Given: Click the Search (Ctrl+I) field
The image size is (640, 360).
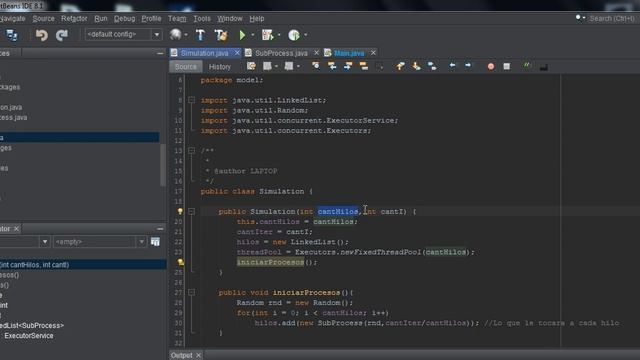Looking at the screenshot, I should click(x=612, y=18).
